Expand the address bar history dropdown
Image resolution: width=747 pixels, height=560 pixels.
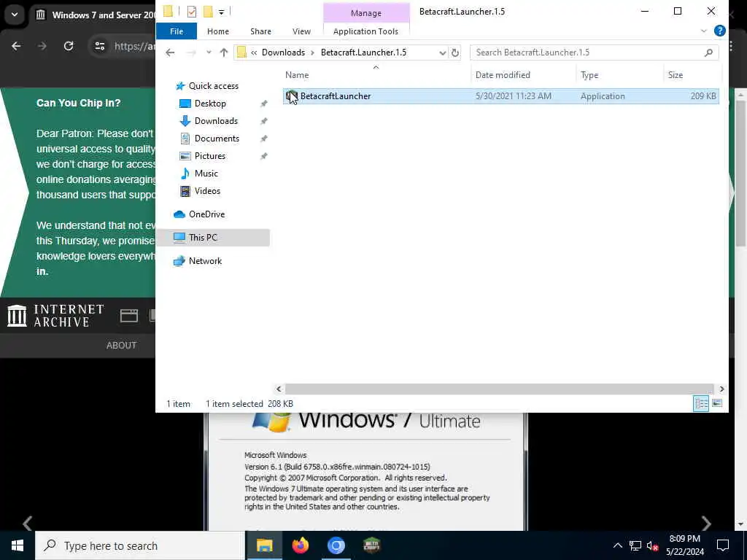click(443, 52)
